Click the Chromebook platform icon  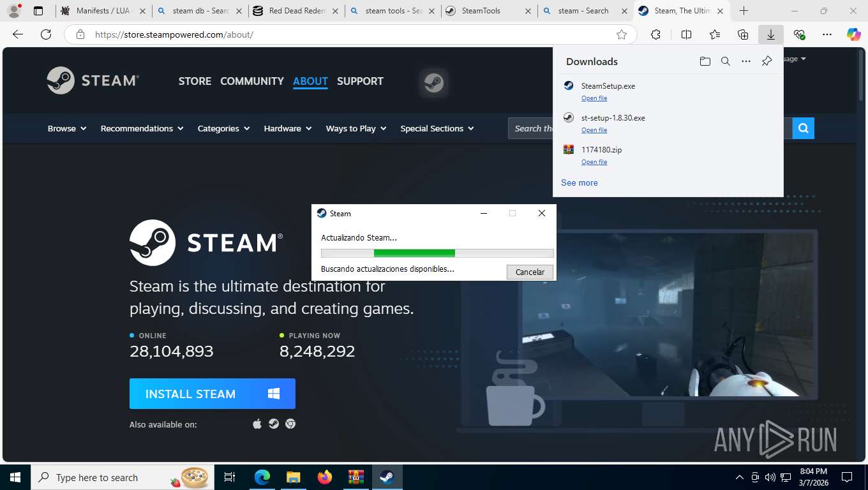(x=290, y=424)
